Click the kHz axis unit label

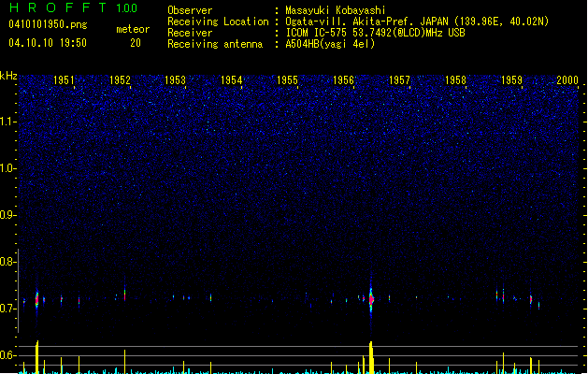coord(8,76)
